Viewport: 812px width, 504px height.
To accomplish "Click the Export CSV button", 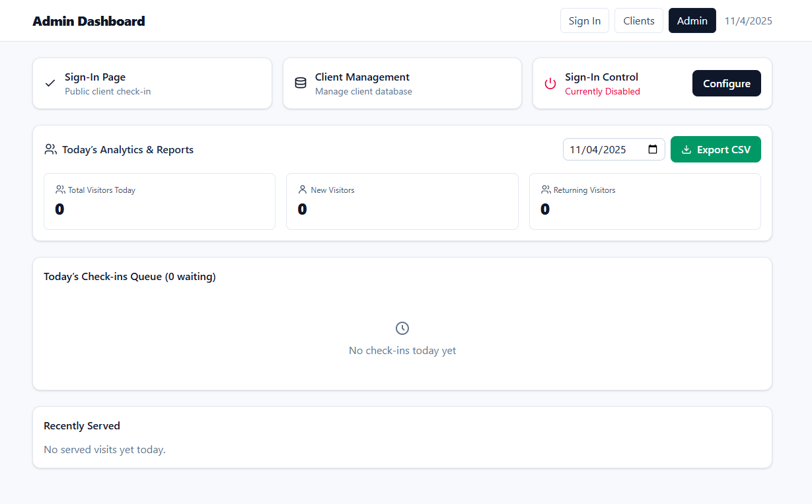I will tap(716, 149).
